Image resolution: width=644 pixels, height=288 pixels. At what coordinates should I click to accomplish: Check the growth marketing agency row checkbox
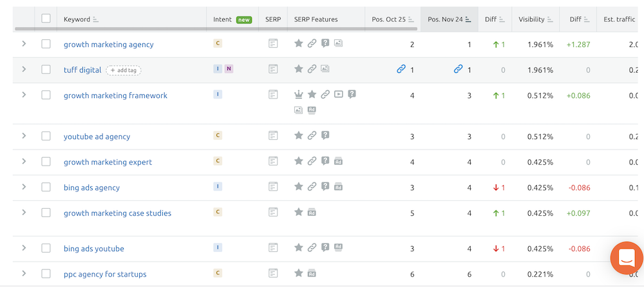tap(46, 44)
